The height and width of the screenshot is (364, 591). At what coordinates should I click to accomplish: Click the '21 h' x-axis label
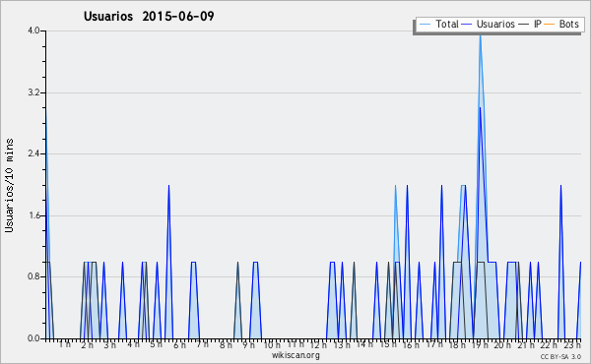[526, 344]
